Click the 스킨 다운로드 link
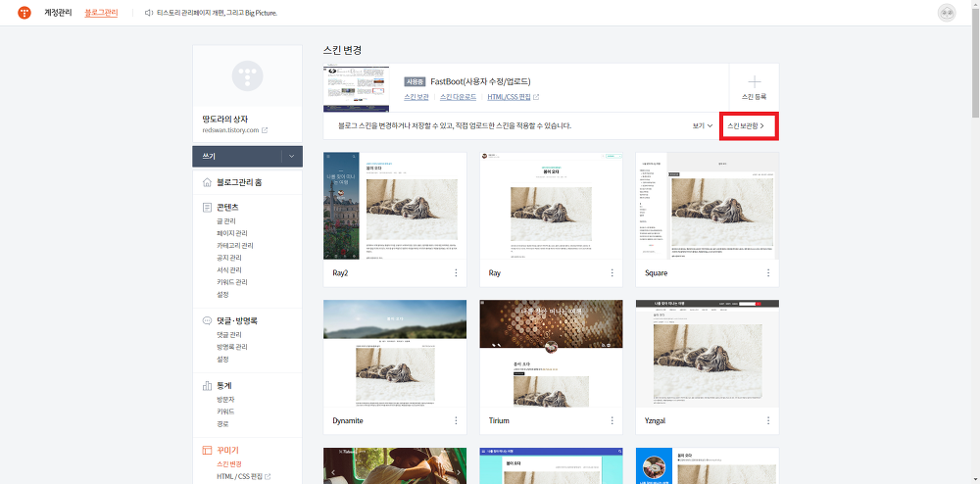The width and height of the screenshot is (980, 484). [x=458, y=97]
